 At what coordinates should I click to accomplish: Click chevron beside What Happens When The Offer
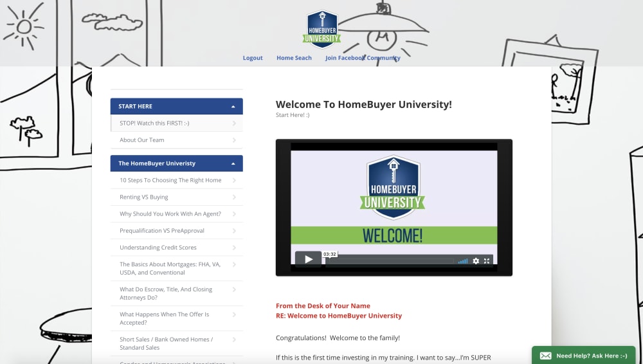[x=234, y=314]
